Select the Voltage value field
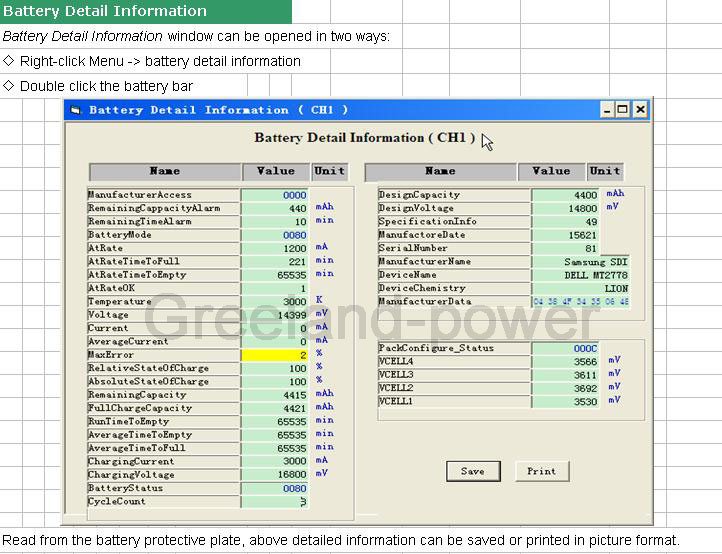 click(274, 315)
